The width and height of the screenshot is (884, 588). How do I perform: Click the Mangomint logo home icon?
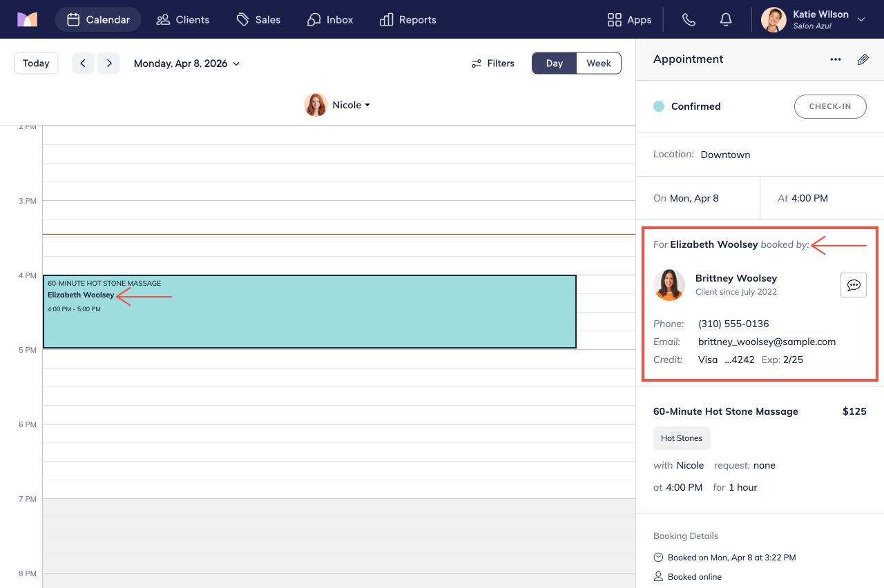click(28, 19)
